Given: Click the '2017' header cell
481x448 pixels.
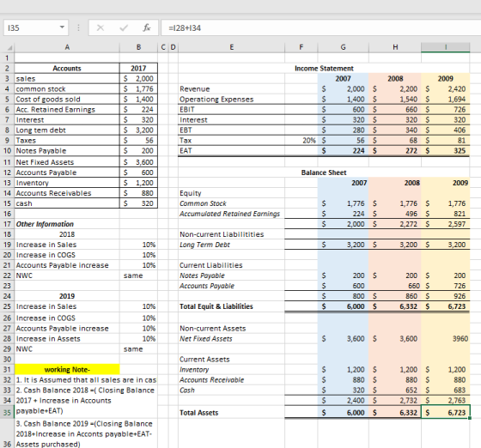Looking at the screenshot, I should point(138,69).
